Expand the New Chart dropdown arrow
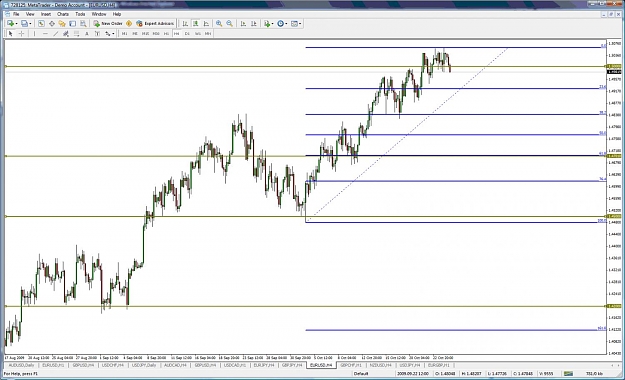Image resolution: width=625 pixels, height=380 pixels. click(x=16, y=24)
